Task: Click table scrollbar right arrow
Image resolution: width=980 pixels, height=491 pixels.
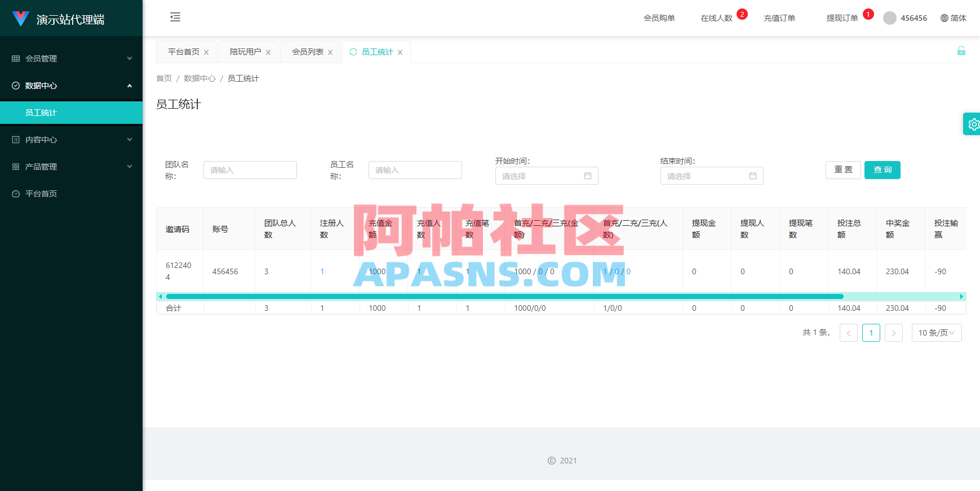Action: [x=961, y=296]
